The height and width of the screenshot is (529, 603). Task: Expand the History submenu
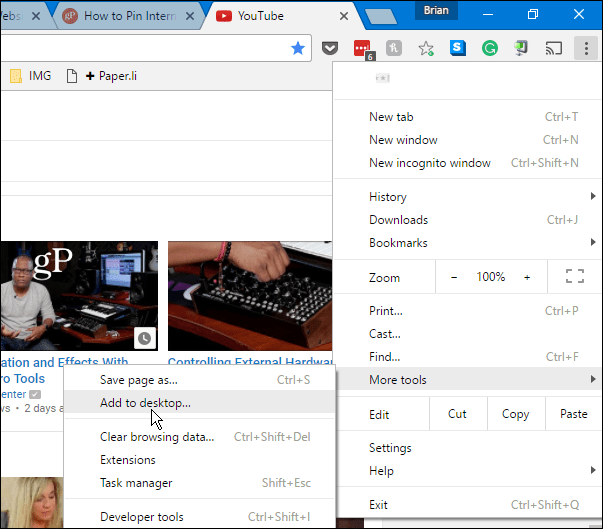click(467, 197)
